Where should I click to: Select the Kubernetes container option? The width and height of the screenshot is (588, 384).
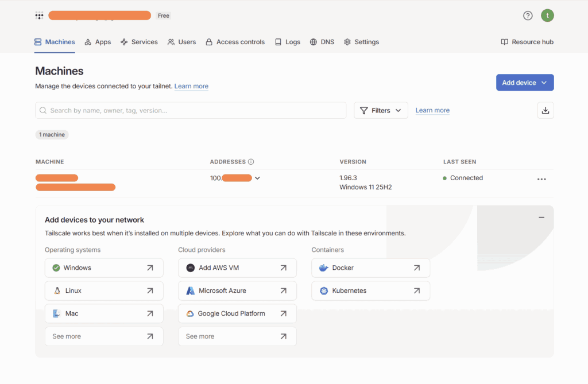[x=370, y=290]
